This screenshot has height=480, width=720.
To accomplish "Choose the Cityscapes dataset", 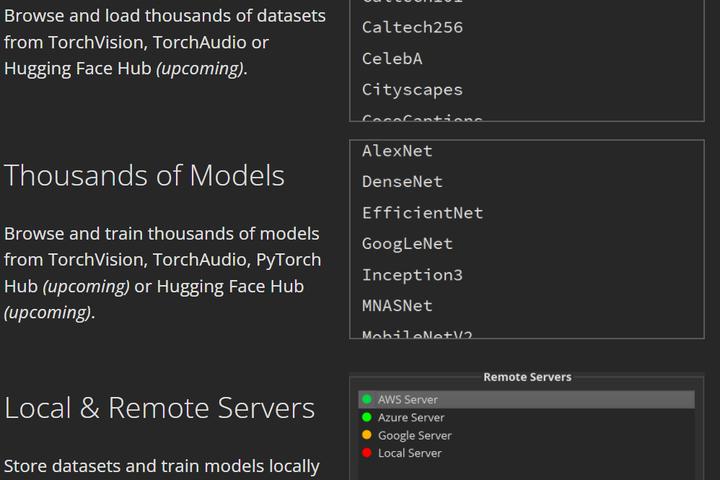I will coord(412,90).
